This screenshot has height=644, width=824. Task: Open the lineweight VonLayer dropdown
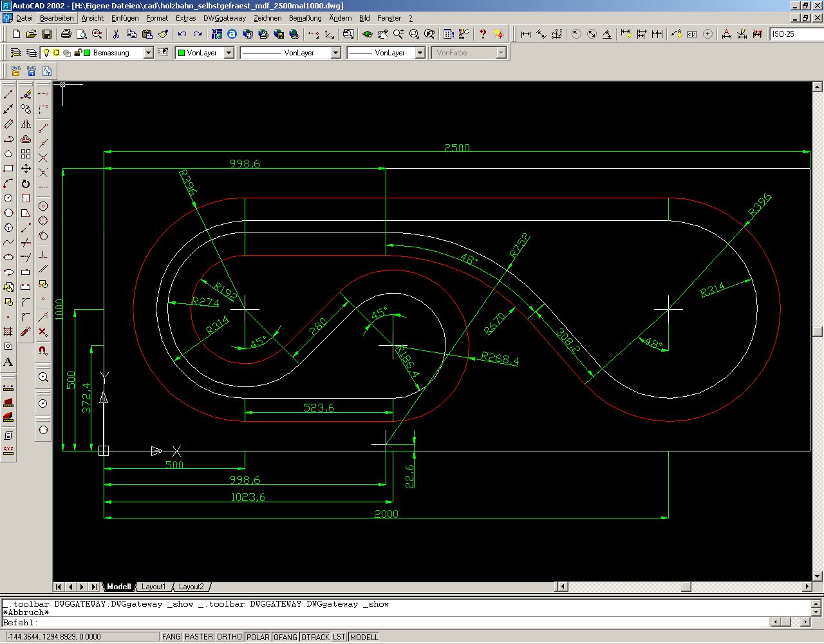pos(420,53)
